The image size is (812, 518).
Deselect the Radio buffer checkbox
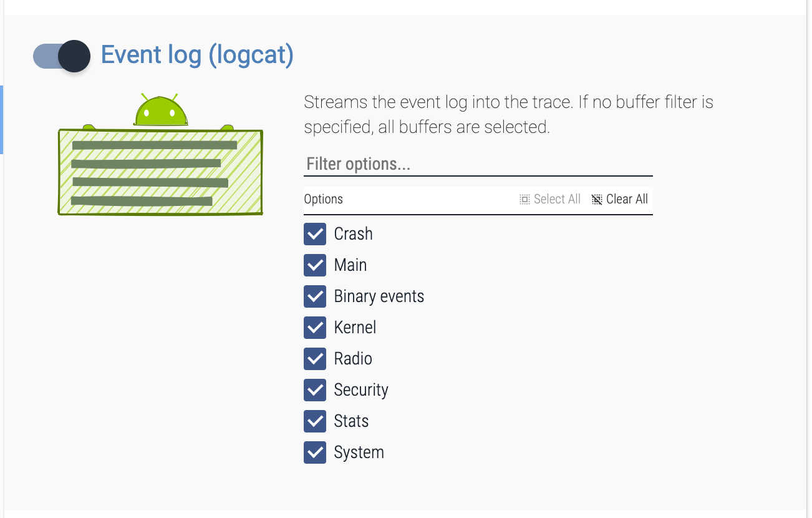(x=315, y=359)
